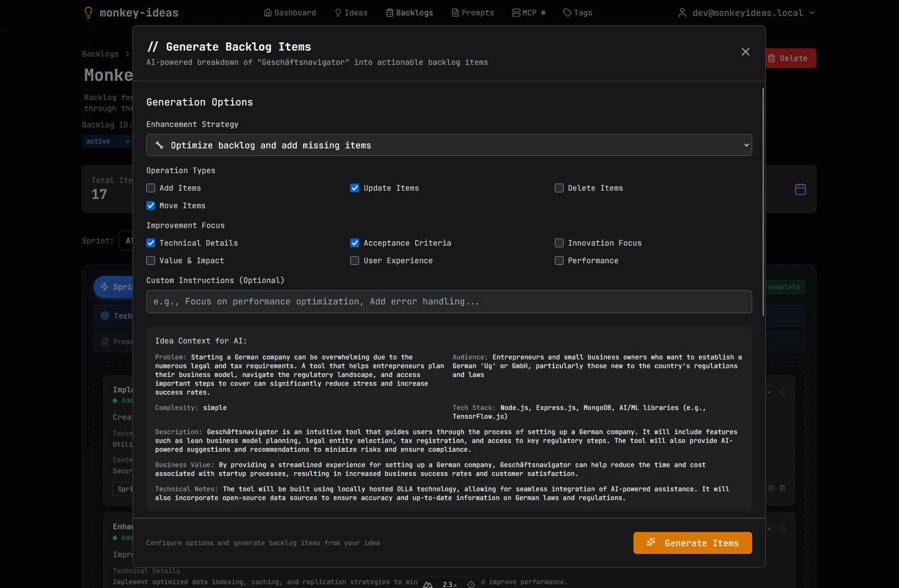This screenshot has height=588, width=899.
Task: Open the Tags nav item
Action: point(578,13)
